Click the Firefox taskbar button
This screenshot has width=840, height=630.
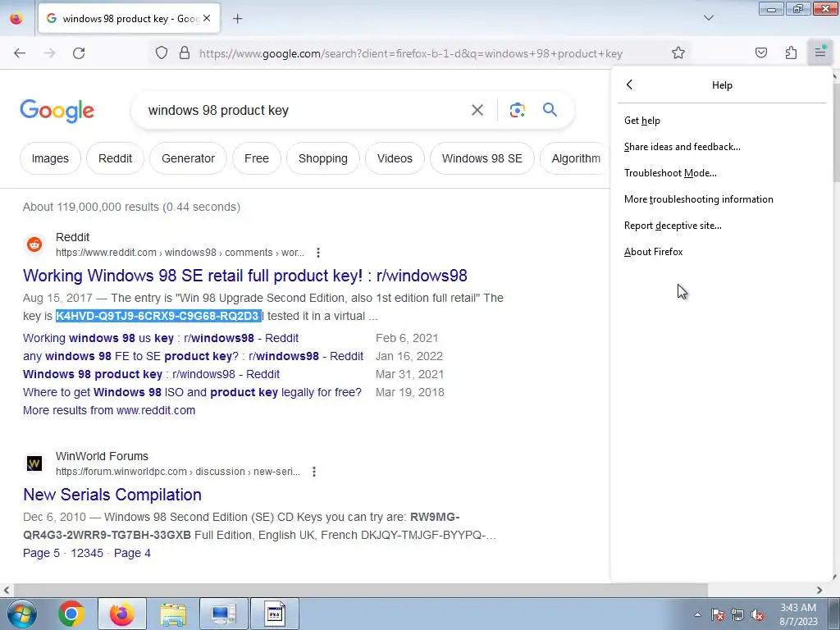click(121, 614)
